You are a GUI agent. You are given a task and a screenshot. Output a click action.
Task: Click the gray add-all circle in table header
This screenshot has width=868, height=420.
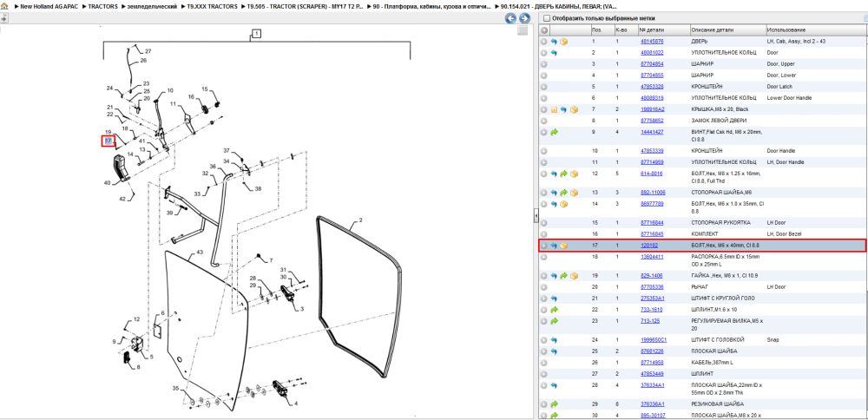click(x=544, y=30)
